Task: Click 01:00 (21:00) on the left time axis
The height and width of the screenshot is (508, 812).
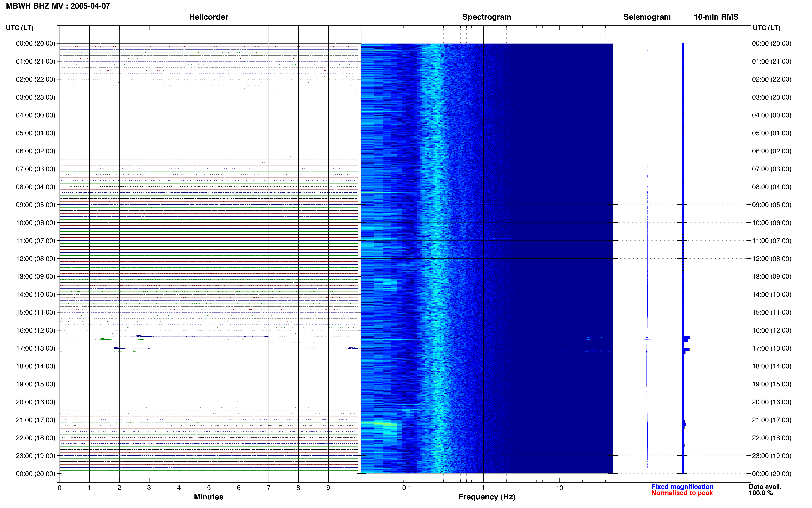Action: tap(36, 61)
